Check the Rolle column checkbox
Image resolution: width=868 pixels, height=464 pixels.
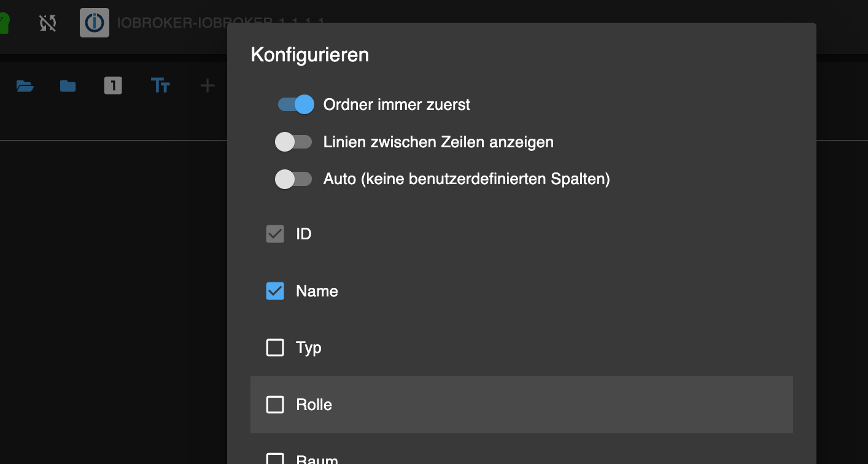pyautogui.click(x=275, y=404)
